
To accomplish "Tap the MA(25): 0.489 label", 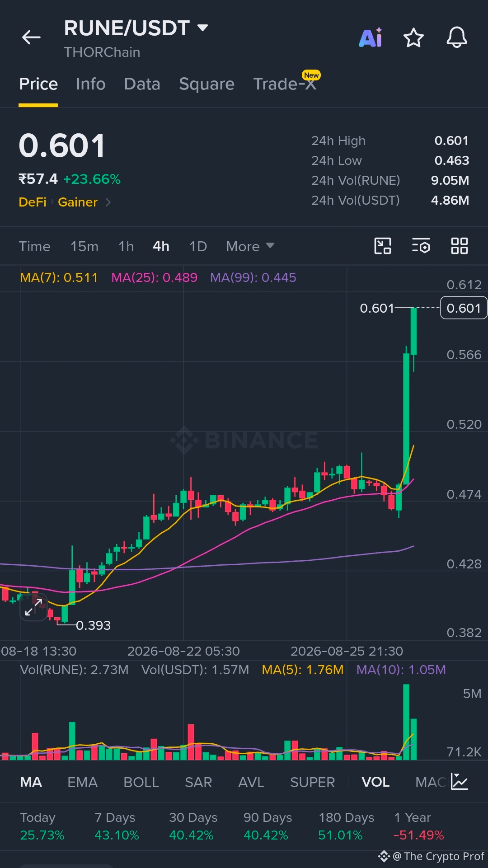I will coord(155,277).
